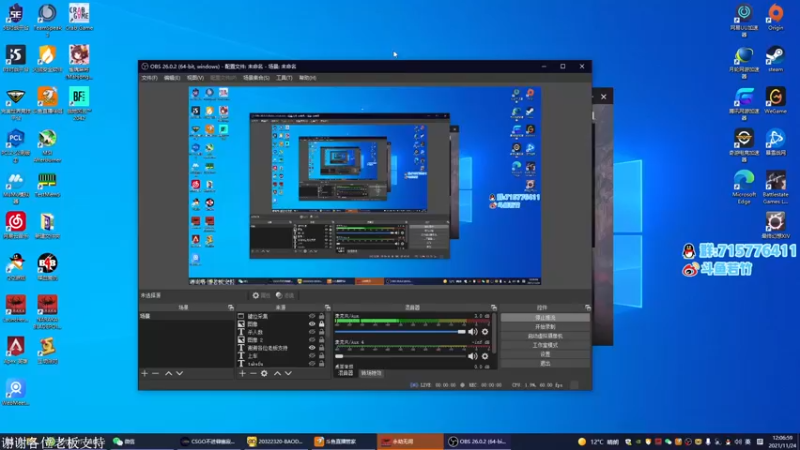
Task: Click the 开始录制 button
Action: (x=545, y=327)
